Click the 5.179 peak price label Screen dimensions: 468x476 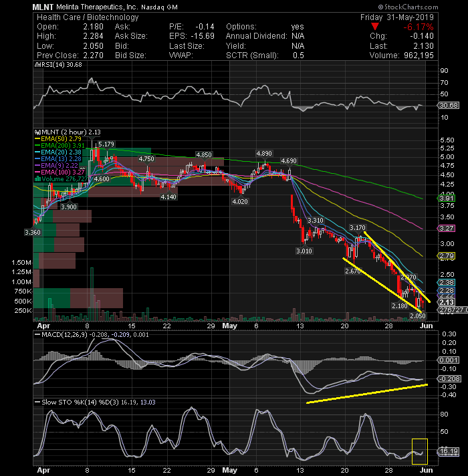106,144
